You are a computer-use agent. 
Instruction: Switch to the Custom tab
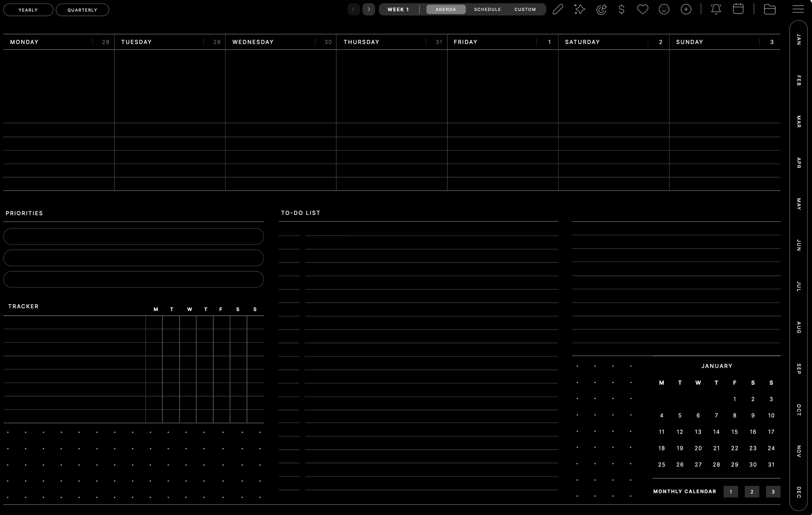tap(525, 9)
